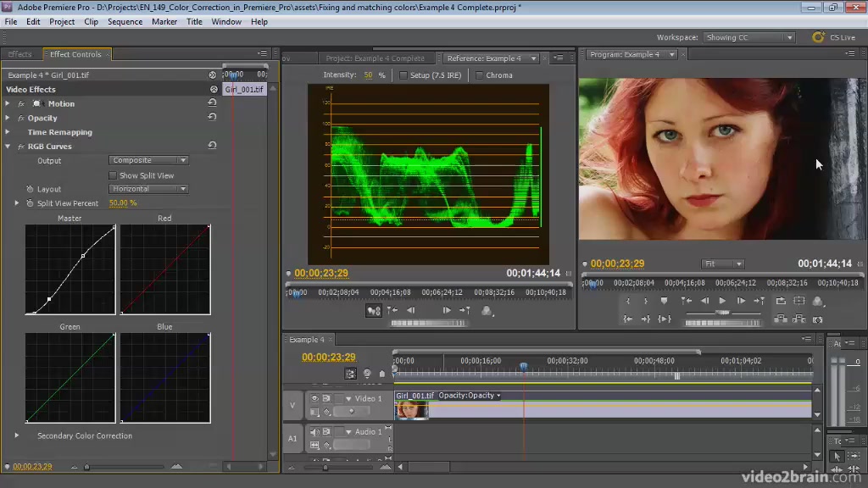Click Lift button in Program monitor

[x=781, y=319]
